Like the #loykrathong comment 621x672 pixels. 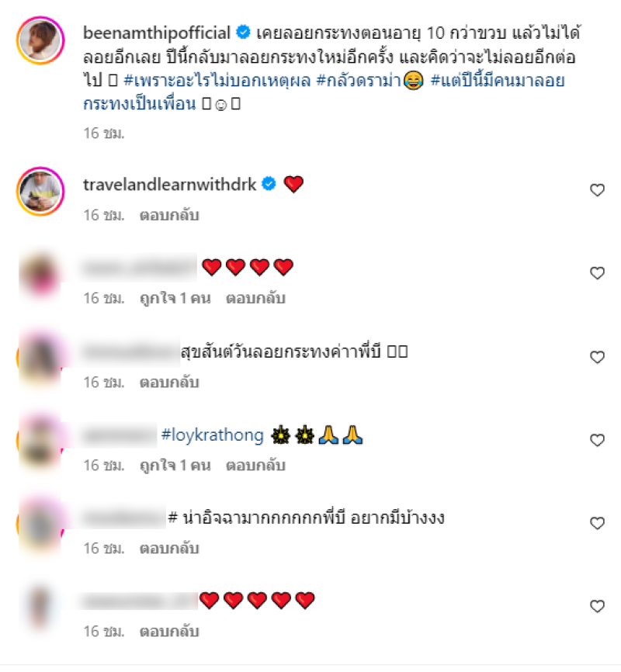point(597,440)
